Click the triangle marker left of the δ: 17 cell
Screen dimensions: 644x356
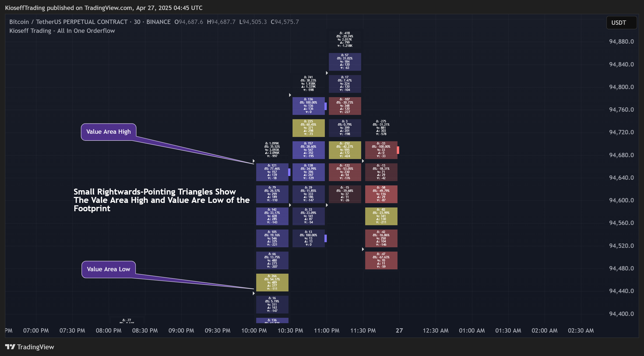327,73
